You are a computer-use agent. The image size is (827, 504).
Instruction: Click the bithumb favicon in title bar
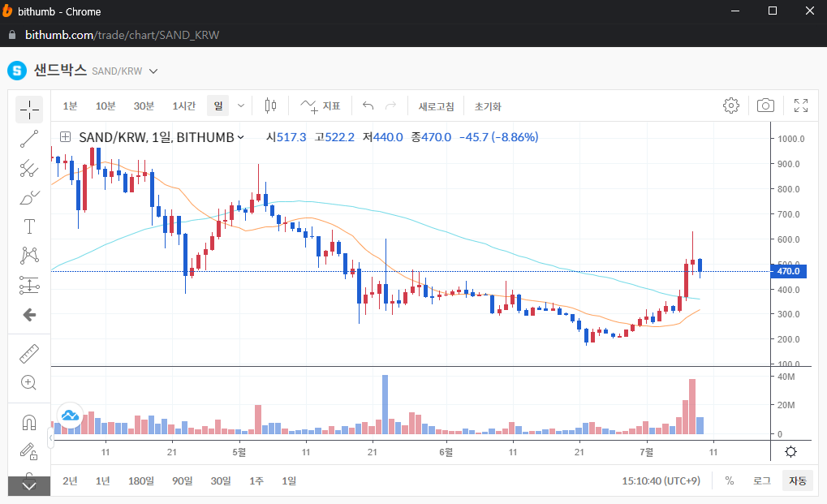point(7,11)
